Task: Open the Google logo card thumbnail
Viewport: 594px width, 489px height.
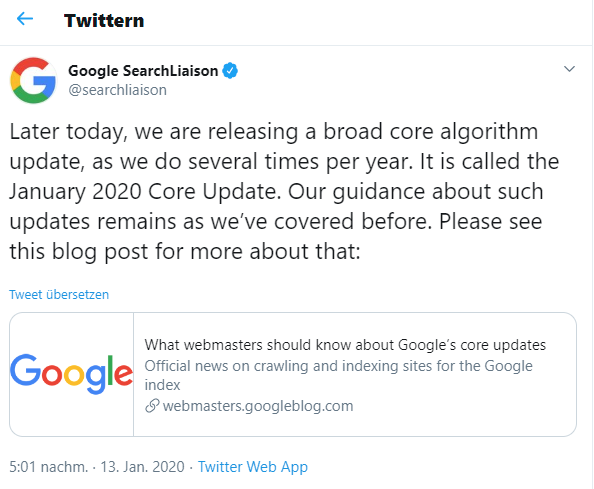Action: click(x=72, y=374)
